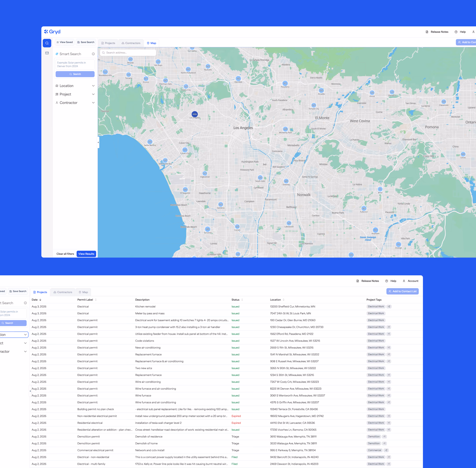Select the Map tab in the lower window
Screen dimensions: 476x468
click(x=83, y=292)
